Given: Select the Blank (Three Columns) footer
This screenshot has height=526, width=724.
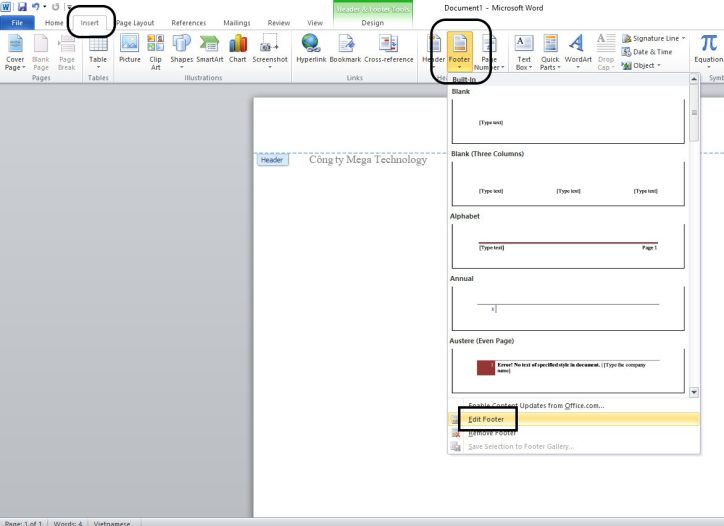Looking at the screenshot, I should (x=568, y=183).
